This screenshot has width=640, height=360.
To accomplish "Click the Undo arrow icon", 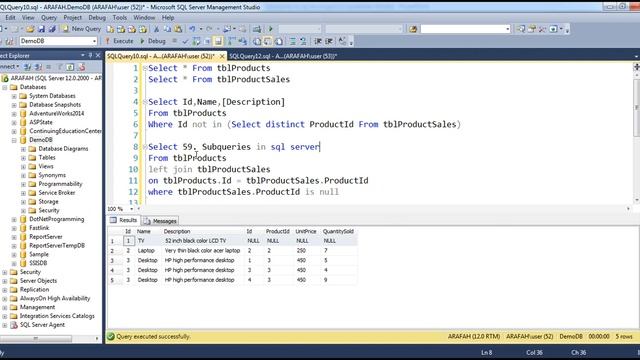I will pyautogui.click(x=192, y=29).
